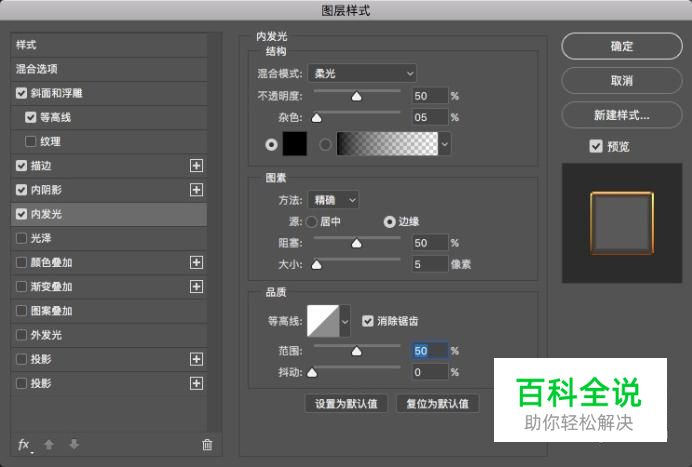Viewport: 692px width, 467px height.
Task: Add another 颜色叠加 effect with plus icon
Action: (196, 262)
